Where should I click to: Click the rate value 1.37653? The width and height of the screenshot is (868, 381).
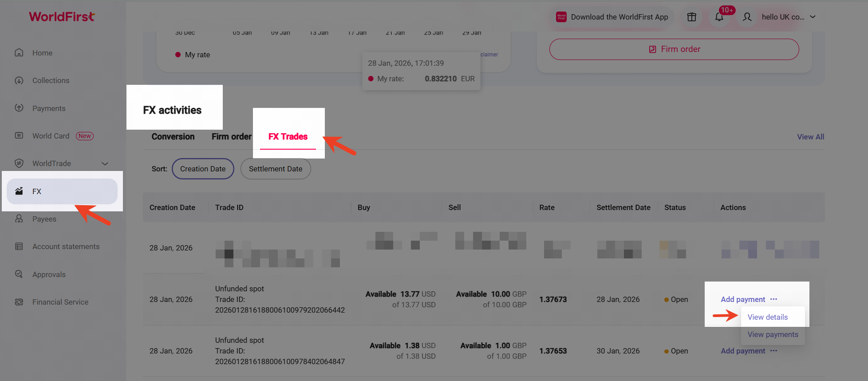tap(553, 351)
